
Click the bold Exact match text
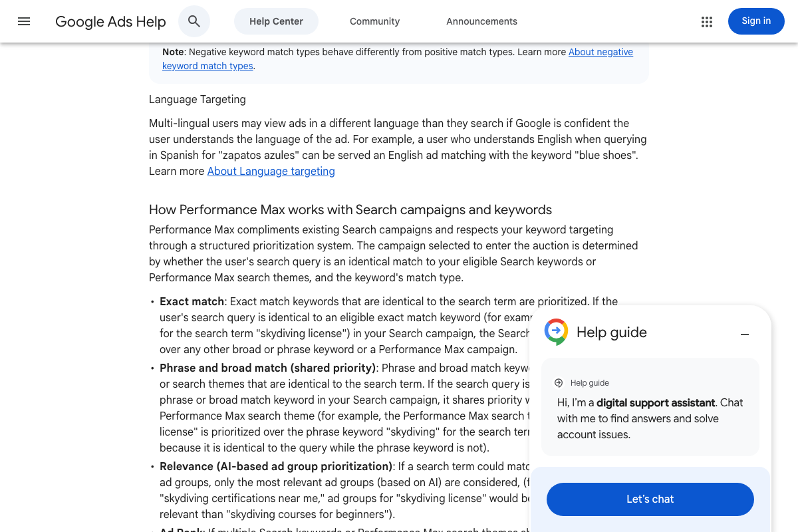coord(192,301)
